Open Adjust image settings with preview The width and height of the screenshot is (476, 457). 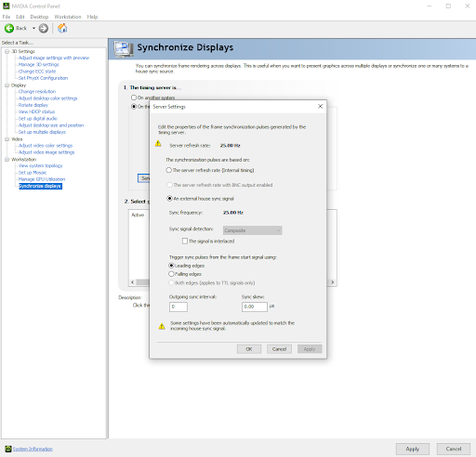(54, 58)
